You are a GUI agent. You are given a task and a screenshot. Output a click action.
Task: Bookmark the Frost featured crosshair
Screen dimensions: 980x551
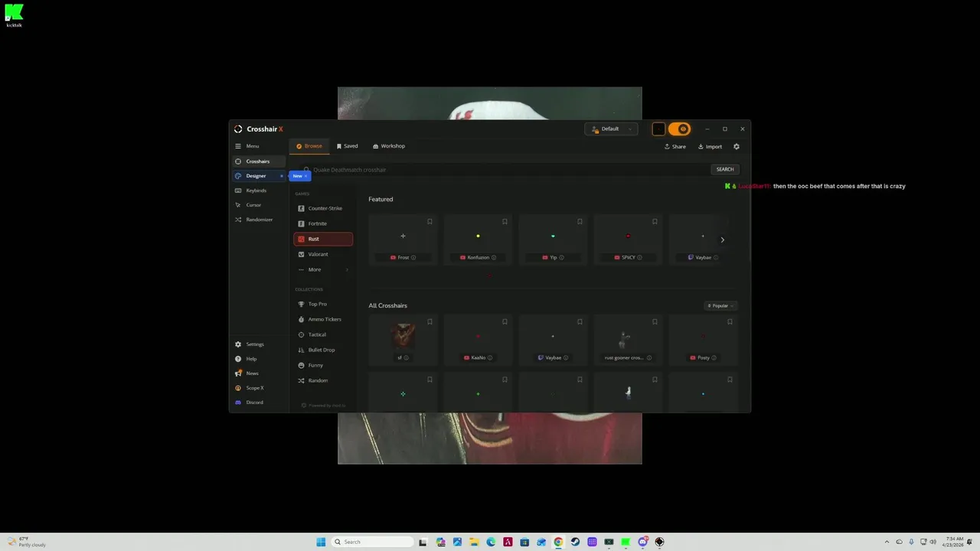click(x=430, y=222)
